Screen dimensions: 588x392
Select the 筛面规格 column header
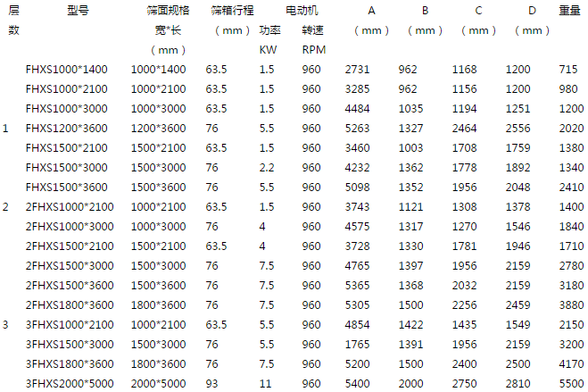[169, 11]
